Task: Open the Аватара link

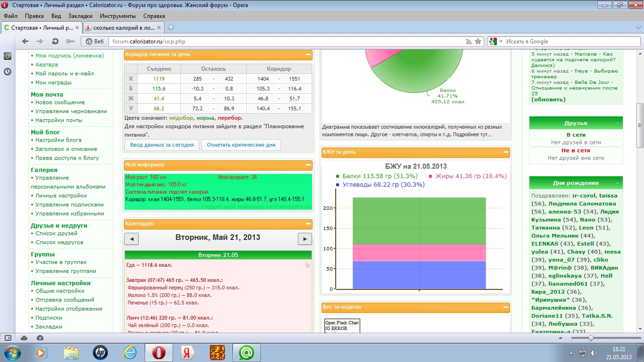Action: pos(47,65)
